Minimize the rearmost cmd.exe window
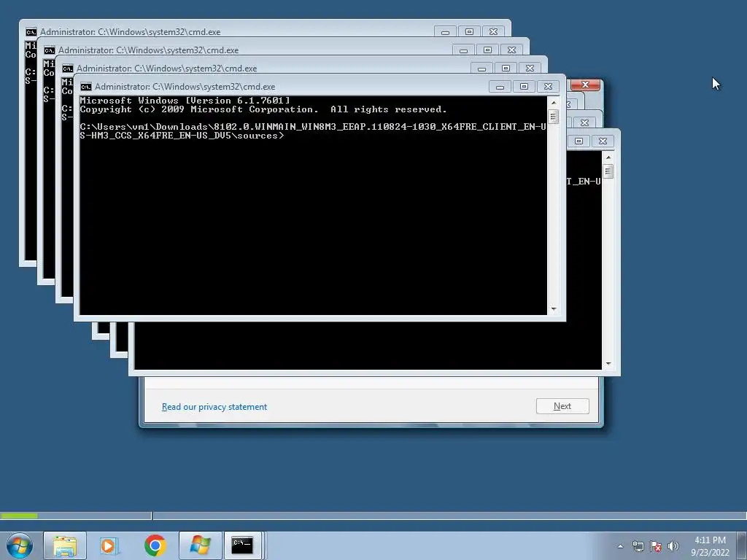Image resolution: width=747 pixels, height=560 pixels. point(445,32)
